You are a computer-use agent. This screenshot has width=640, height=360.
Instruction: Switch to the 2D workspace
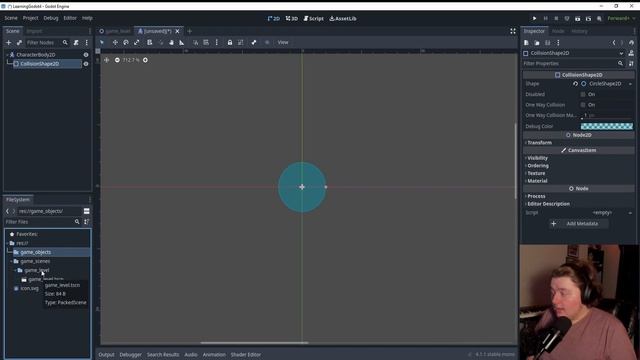pos(274,18)
